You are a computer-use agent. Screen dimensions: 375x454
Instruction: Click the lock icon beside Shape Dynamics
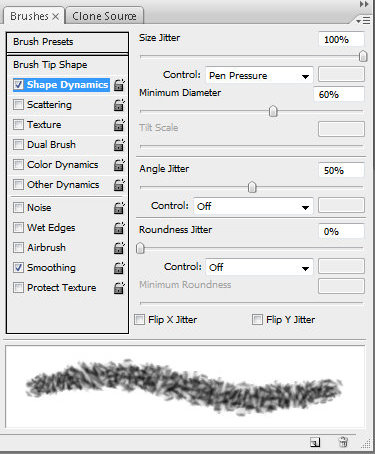[119, 85]
